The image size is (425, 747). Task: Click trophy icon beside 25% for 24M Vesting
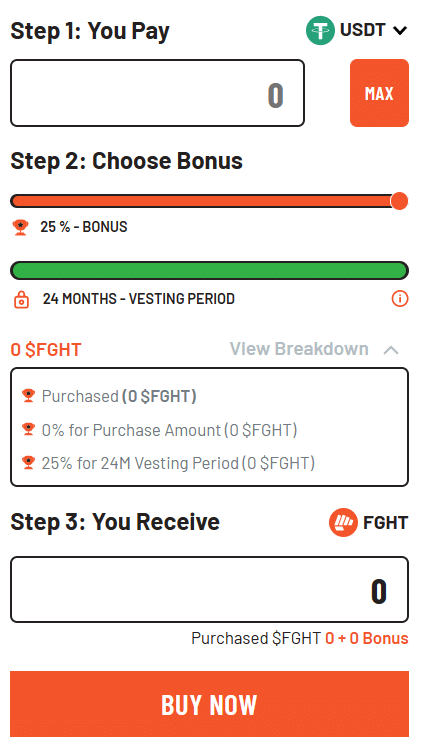tap(29, 462)
